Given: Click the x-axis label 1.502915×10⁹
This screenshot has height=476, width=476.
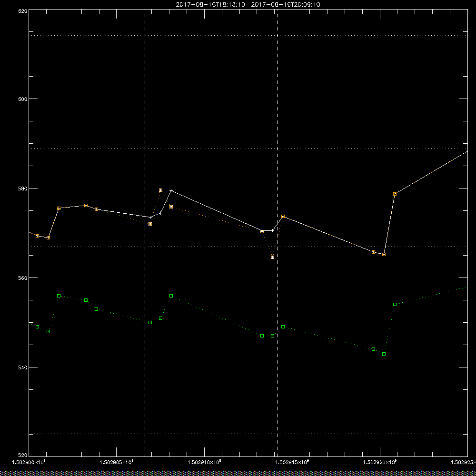Looking at the screenshot, I should (x=292, y=462).
